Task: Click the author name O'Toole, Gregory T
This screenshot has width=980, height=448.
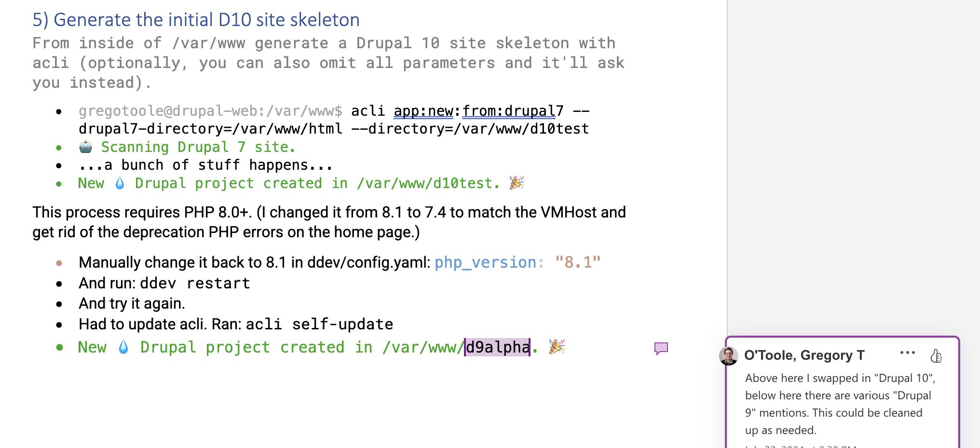Action: [x=804, y=355]
